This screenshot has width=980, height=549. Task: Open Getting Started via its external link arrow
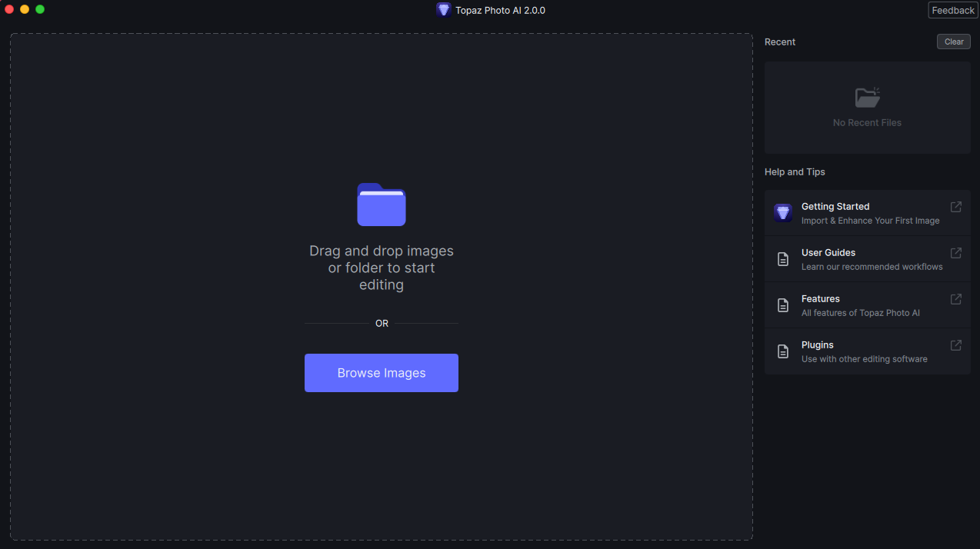pyautogui.click(x=955, y=207)
